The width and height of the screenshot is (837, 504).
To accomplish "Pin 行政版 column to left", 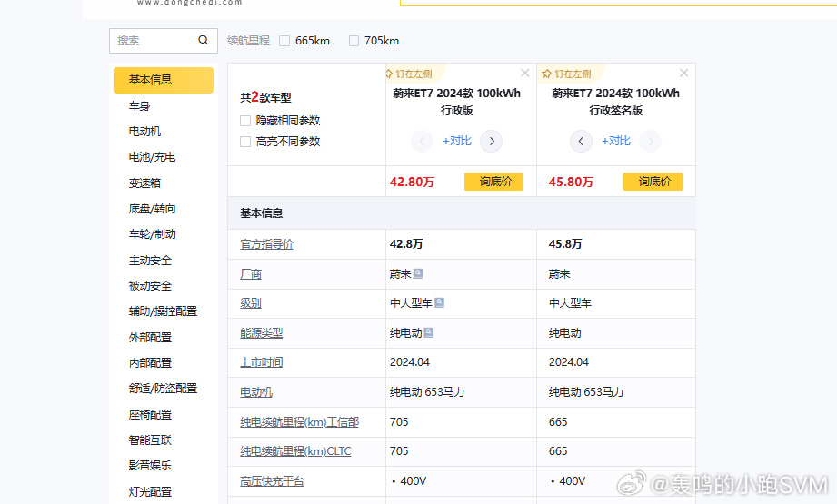I will (409, 74).
